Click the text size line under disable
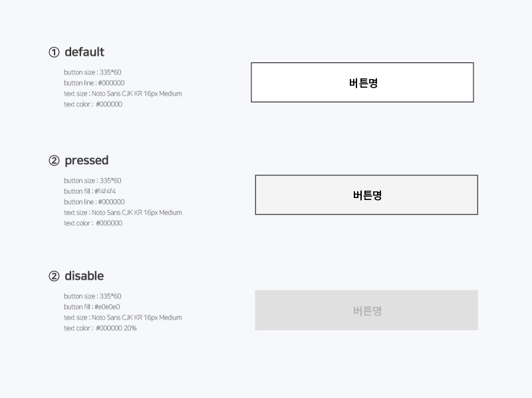532x398 pixels. [123, 318]
